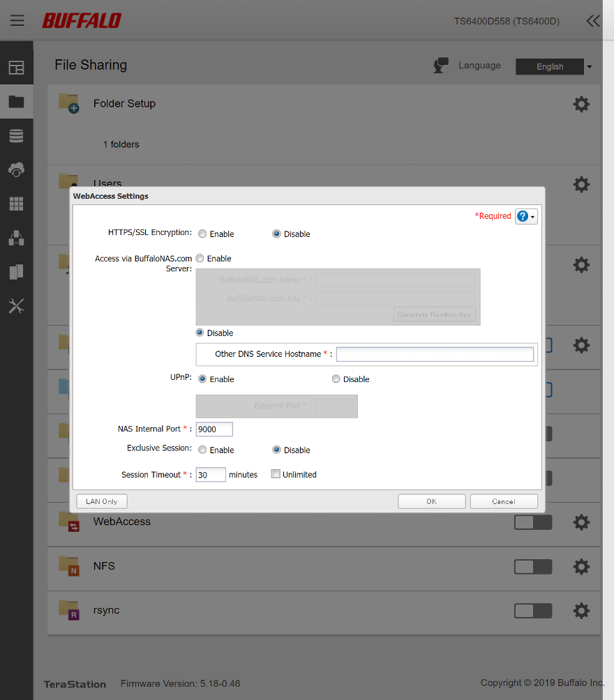The height and width of the screenshot is (700, 614).
Task: Click the LAN Only button
Action: [102, 501]
